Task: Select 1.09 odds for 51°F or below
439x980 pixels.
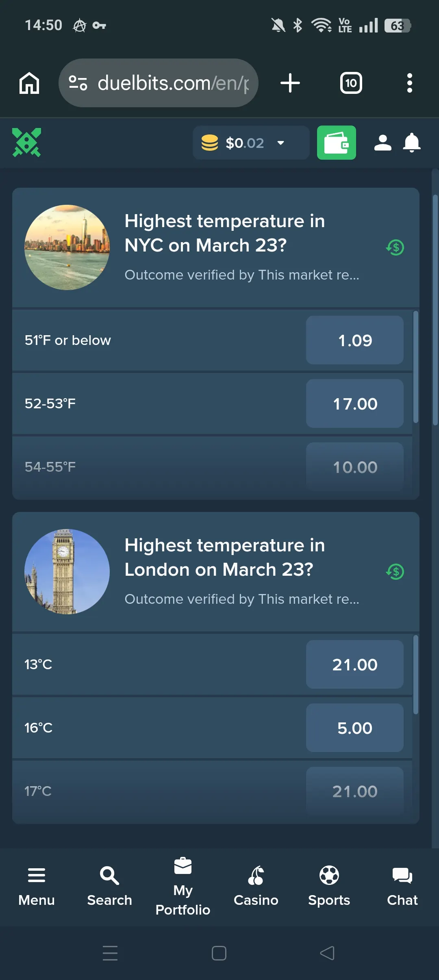Action: click(x=354, y=340)
